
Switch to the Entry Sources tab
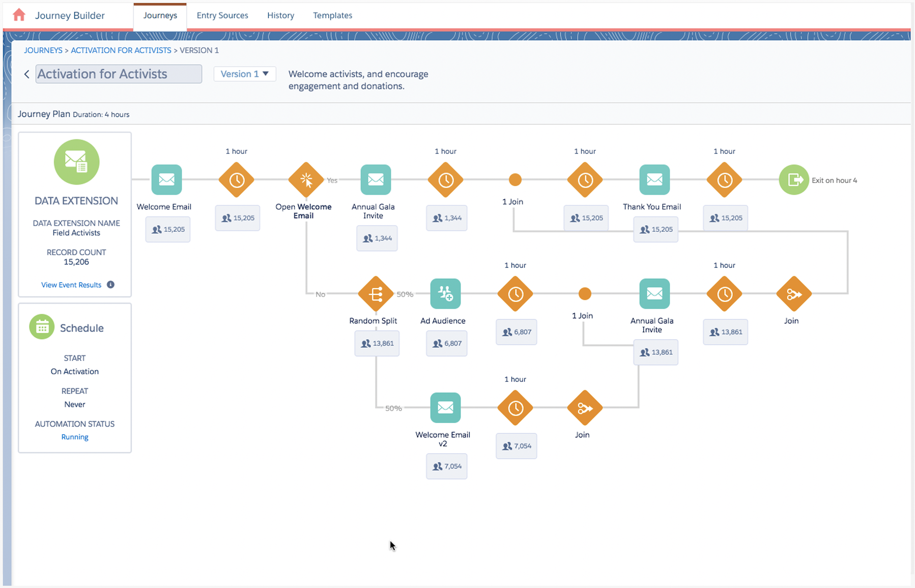click(x=222, y=15)
